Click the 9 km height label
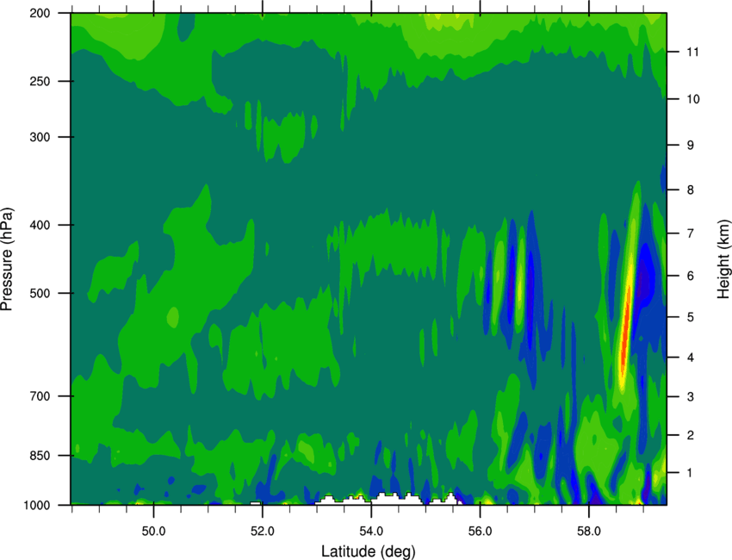The image size is (732, 560). pos(691,146)
